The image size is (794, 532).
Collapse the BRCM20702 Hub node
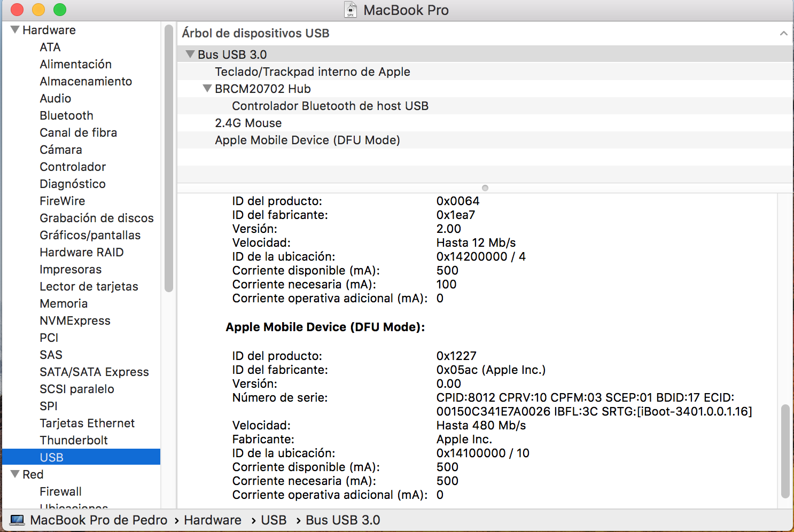[x=207, y=89]
